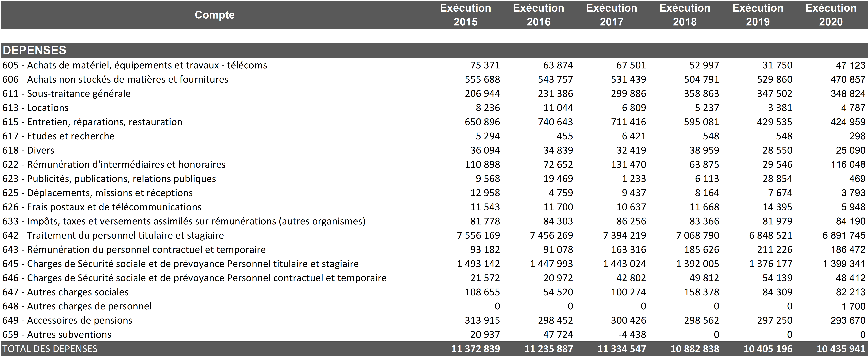
Task: Select the Exécution 2019 column header
Action: (x=758, y=15)
